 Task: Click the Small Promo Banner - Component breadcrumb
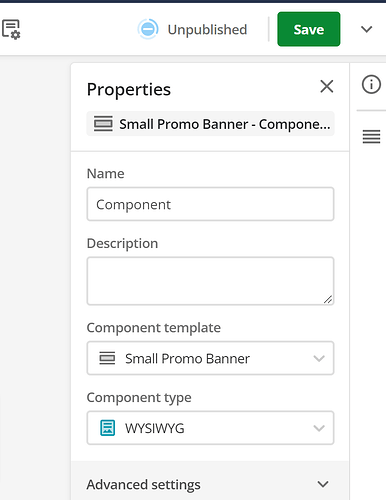[x=210, y=124]
